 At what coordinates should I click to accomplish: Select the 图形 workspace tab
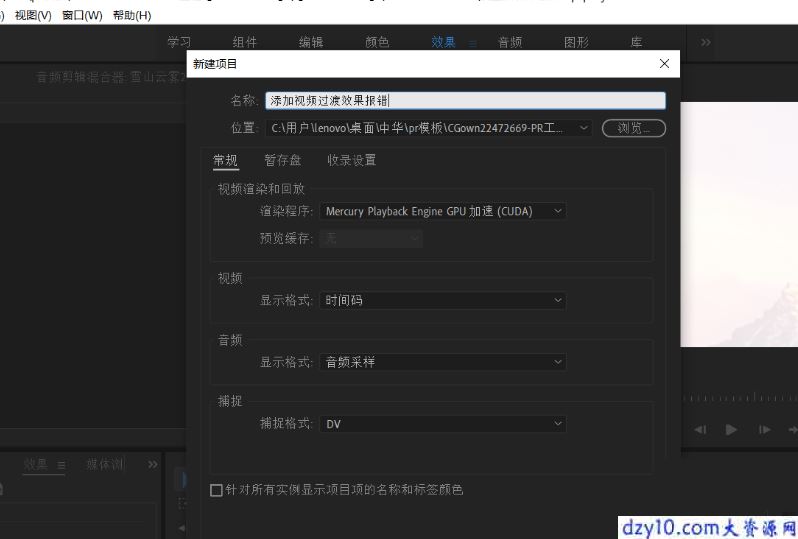click(576, 42)
